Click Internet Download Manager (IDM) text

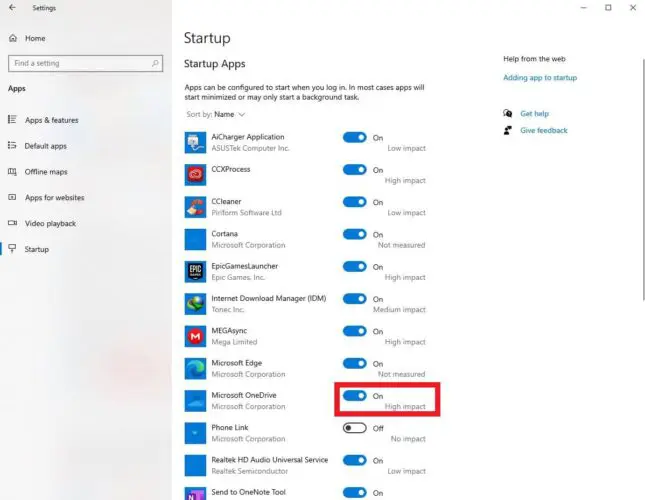point(269,298)
